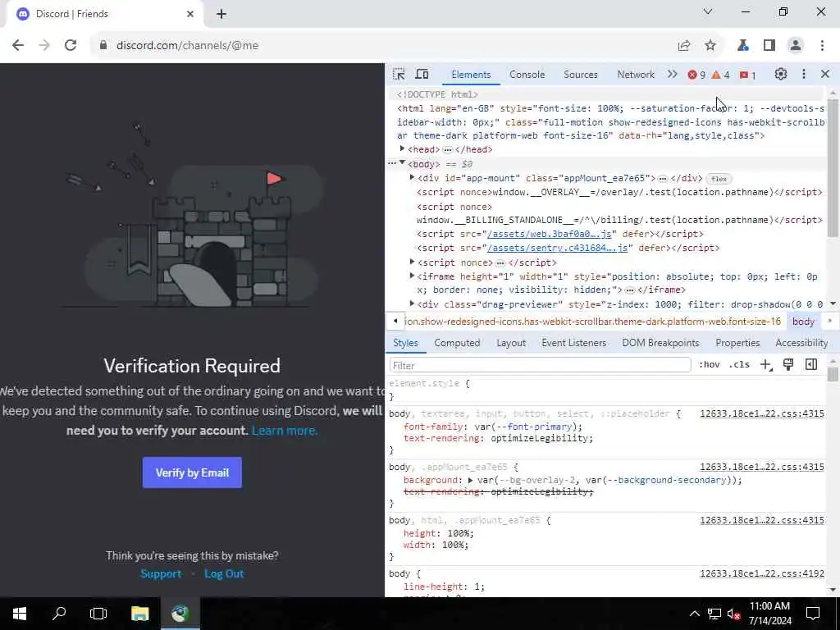Switch to the Network tab
This screenshot has height=630, width=840.
(x=636, y=75)
